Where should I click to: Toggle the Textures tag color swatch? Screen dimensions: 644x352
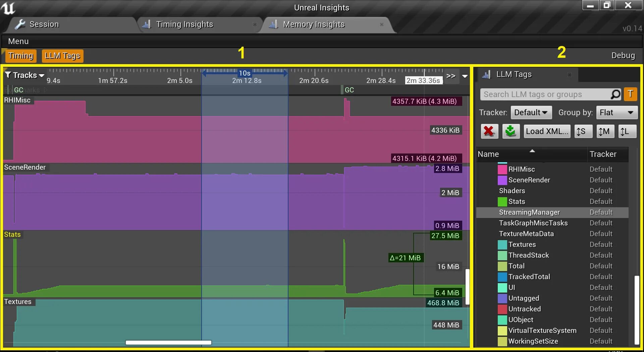pos(502,245)
